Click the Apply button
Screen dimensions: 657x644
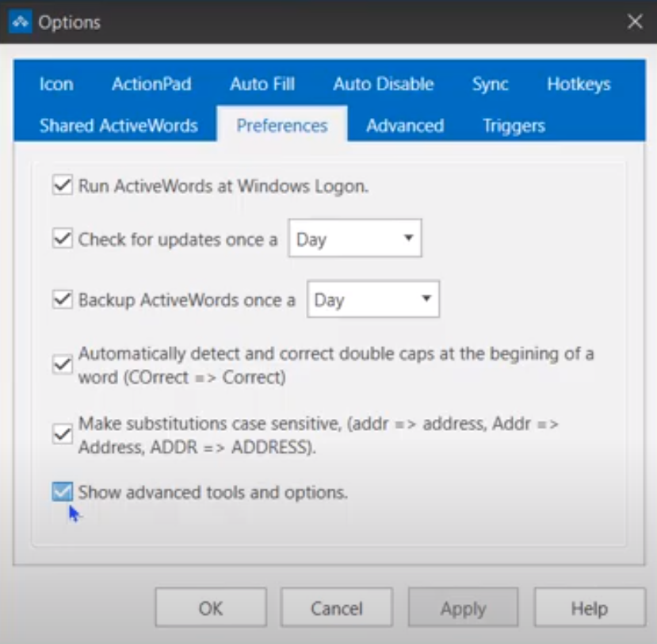(x=463, y=608)
